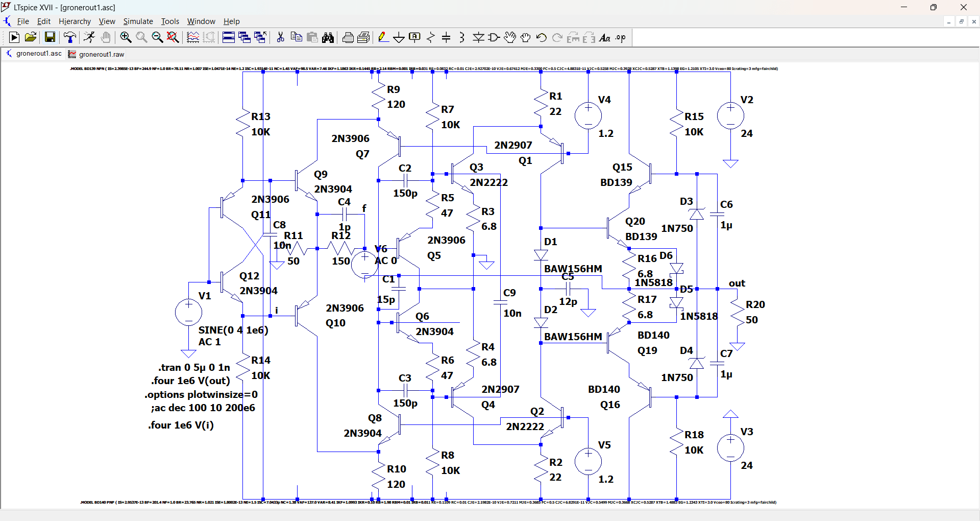Open the Help menu
The height and width of the screenshot is (521, 980).
coord(231,21)
